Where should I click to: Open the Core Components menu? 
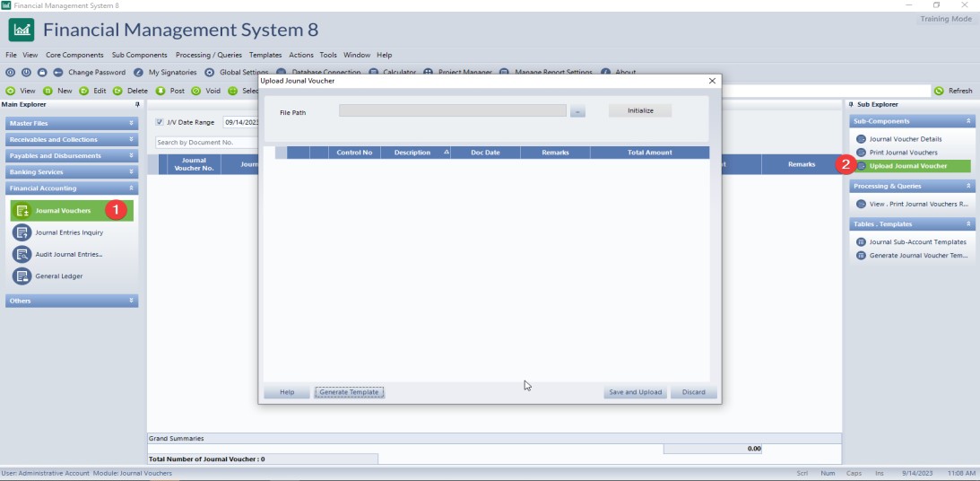tap(74, 56)
